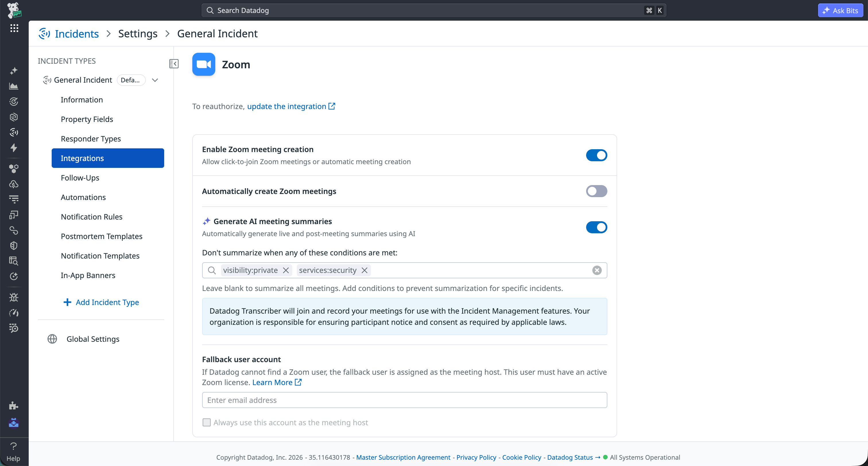Click the Incidents breadcrumb link
868x466 pixels.
pyautogui.click(x=76, y=34)
